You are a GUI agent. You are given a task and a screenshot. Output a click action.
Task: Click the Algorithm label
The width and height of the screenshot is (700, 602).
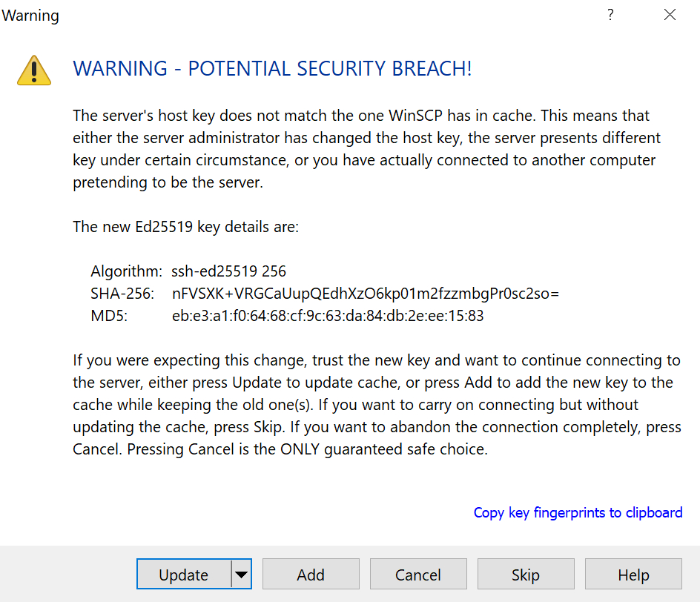(x=126, y=271)
